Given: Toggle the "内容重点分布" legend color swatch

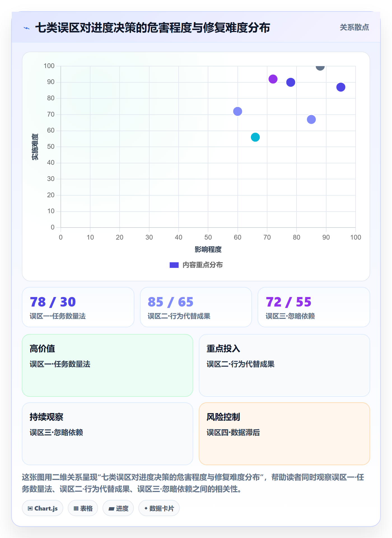Looking at the screenshot, I should click(x=174, y=265).
